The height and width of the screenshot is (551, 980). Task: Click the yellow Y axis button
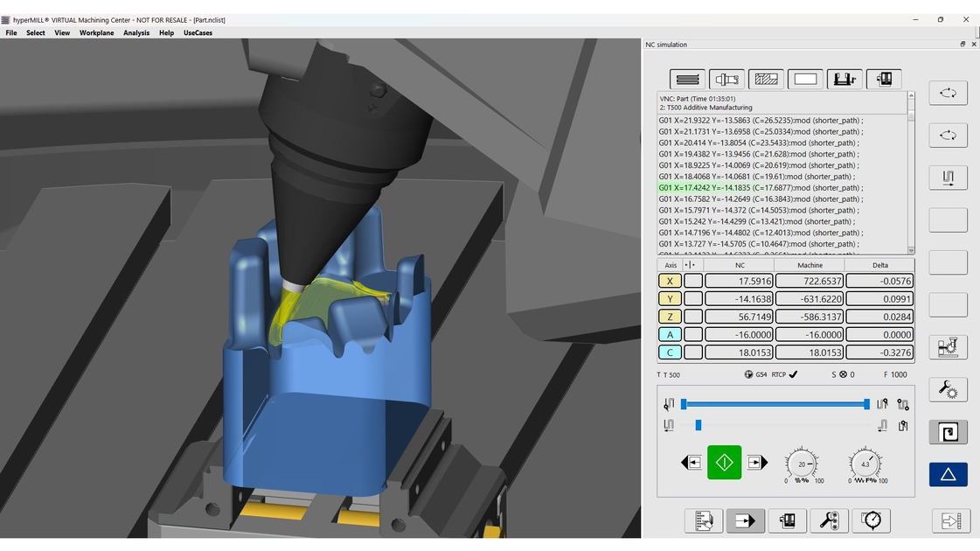(x=670, y=299)
